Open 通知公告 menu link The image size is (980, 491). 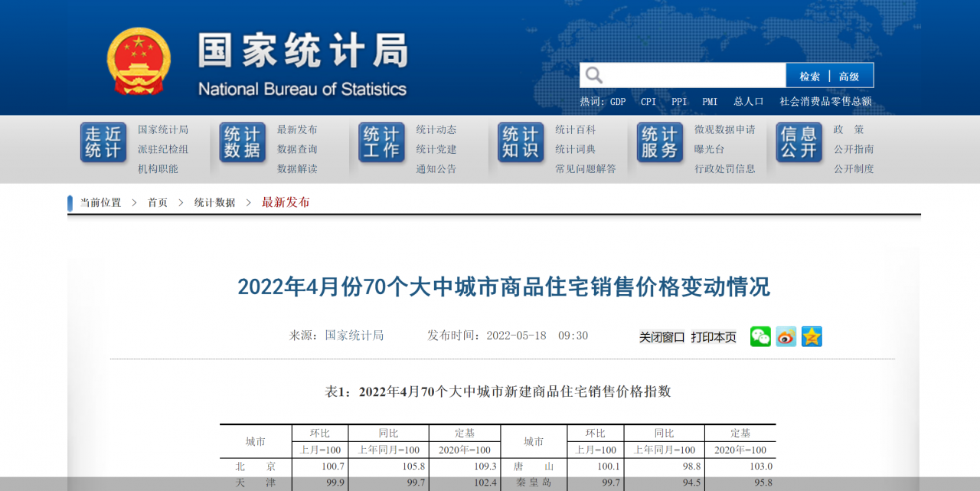click(436, 169)
